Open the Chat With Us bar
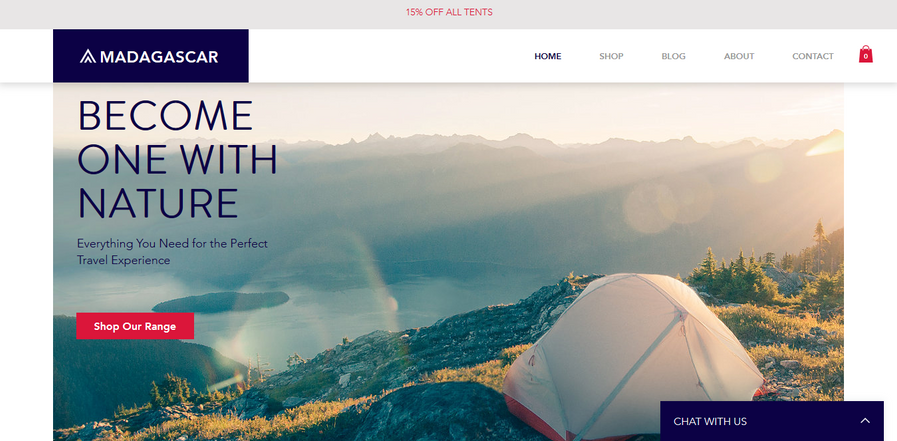The height and width of the screenshot is (441, 897). [772, 421]
